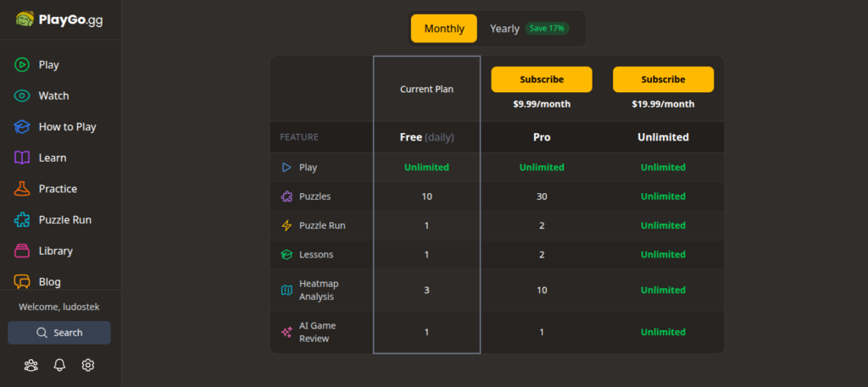Click the Practice flask icon
The height and width of the screenshot is (387, 868).
point(22,189)
